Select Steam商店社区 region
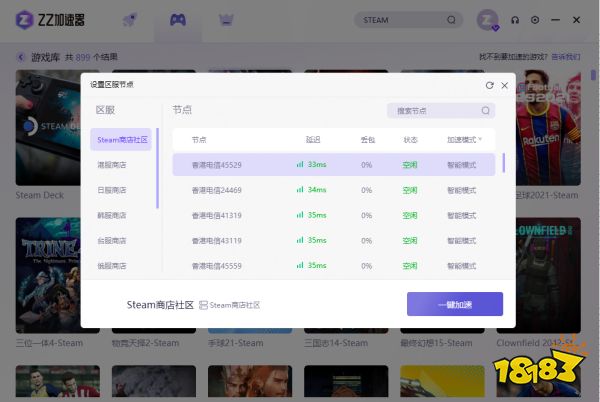This screenshot has width=600, height=402. [x=121, y=140]
